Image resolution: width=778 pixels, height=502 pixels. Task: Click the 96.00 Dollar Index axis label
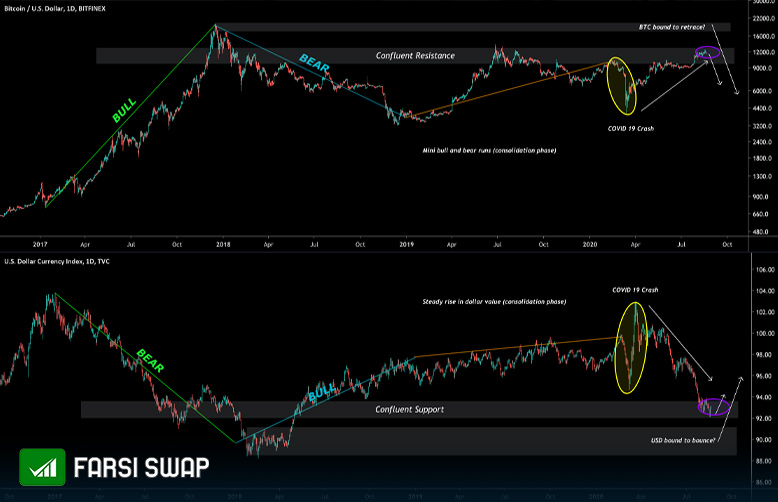pos(766,376)
